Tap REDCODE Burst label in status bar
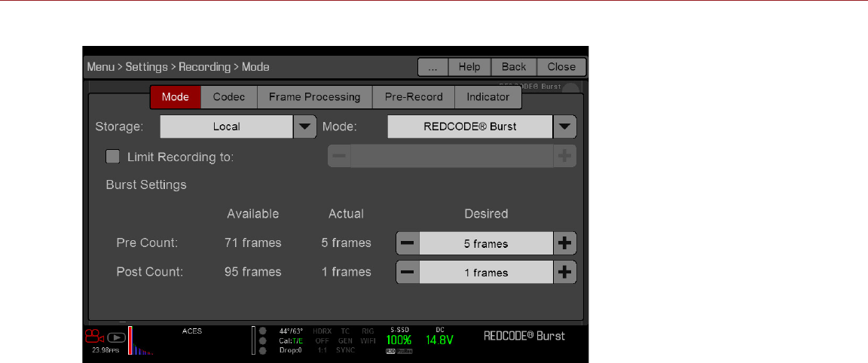Viewport: 868px width, 363px height. [524, 336]
